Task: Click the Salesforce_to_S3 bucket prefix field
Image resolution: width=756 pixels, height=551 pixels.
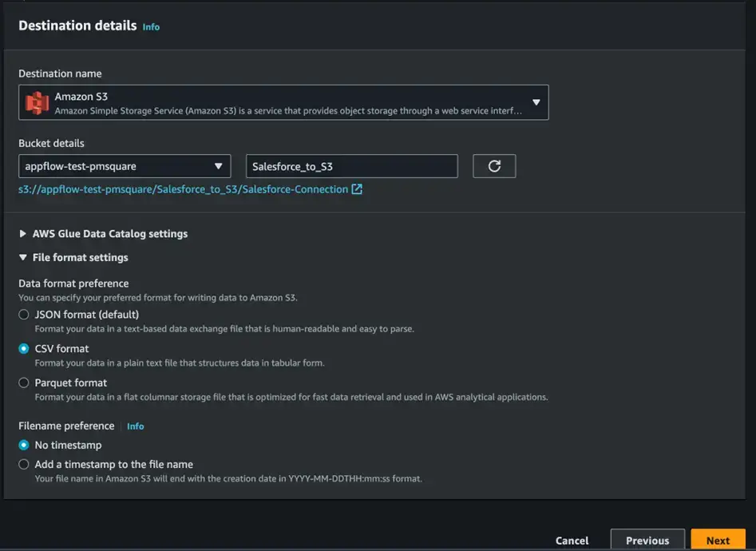Action: click(x=352, y=166)
